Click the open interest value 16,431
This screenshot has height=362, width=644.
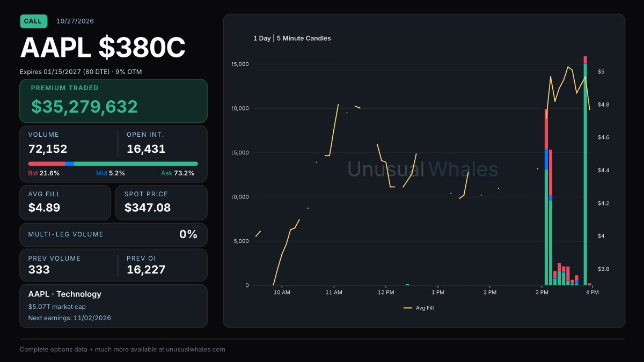pos(146,149)
